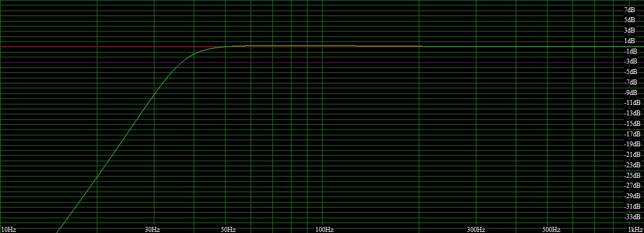Select the -23dB axis label
Viewport: 644px width, 233px height.
(x=631, y=165)
